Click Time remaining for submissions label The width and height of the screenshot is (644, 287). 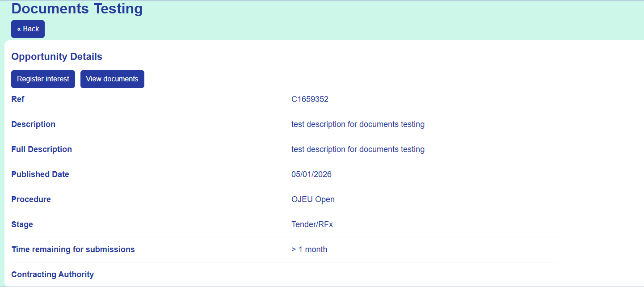click(73, 249)
